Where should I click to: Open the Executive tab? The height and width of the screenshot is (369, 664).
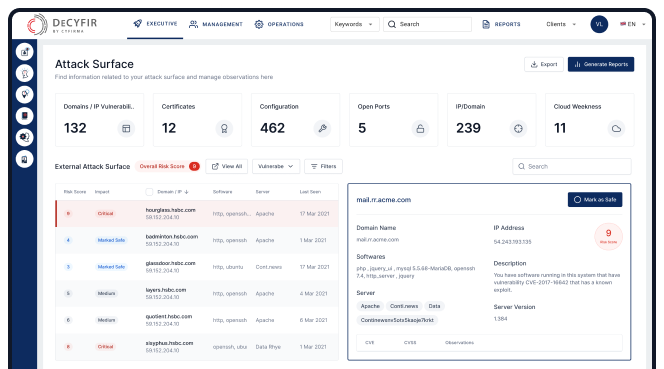point(155,24)
